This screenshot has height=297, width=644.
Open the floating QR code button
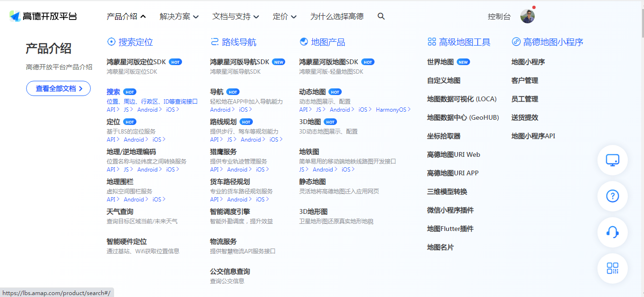pyautogui.click(x=613, y=268)
